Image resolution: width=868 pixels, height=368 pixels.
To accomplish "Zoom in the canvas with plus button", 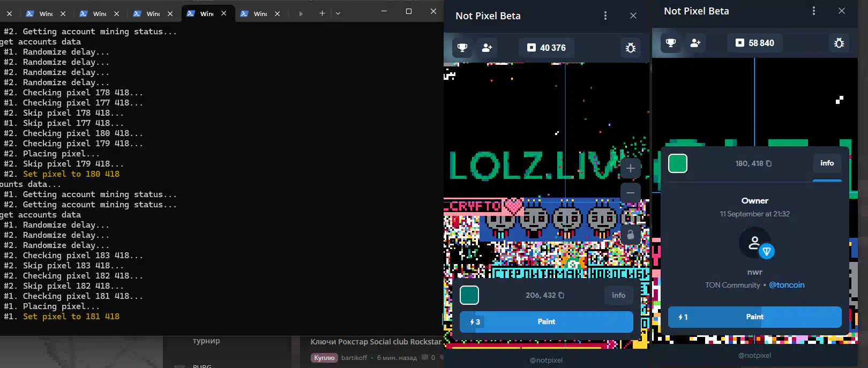I will pyautogui.click(x=631, y=169).
